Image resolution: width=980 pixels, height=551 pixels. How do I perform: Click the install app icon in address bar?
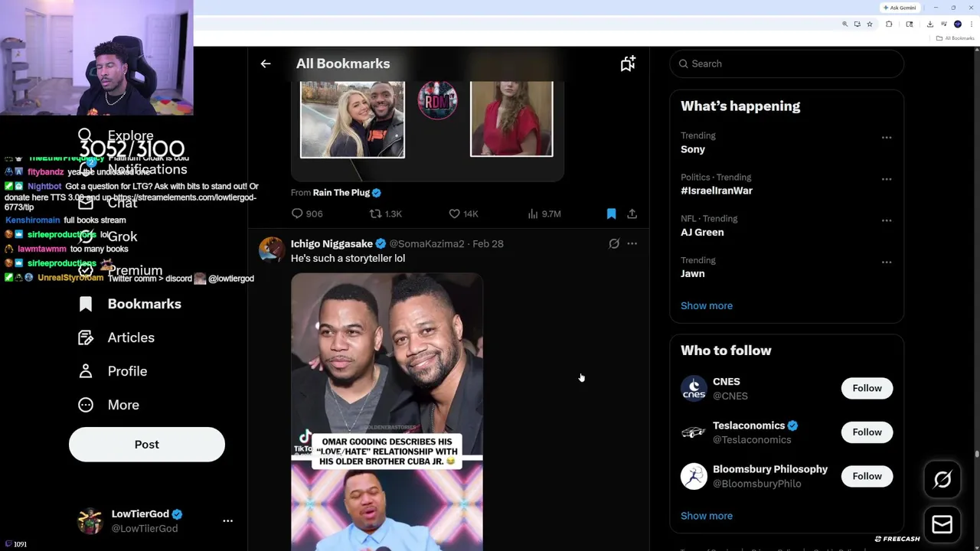coord(857,24)
